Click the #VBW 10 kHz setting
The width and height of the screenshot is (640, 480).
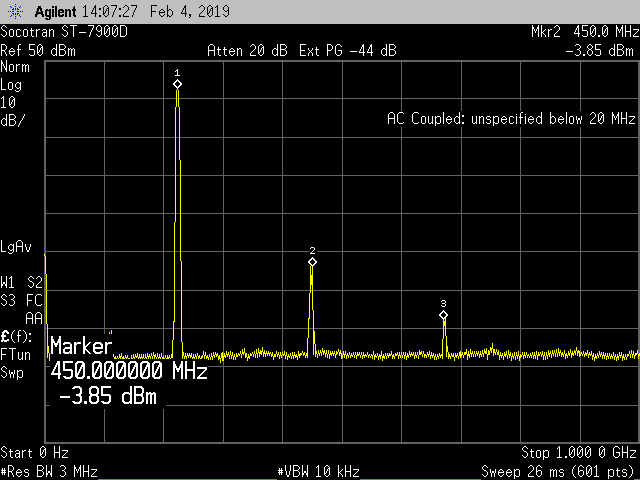coord(319,472)
